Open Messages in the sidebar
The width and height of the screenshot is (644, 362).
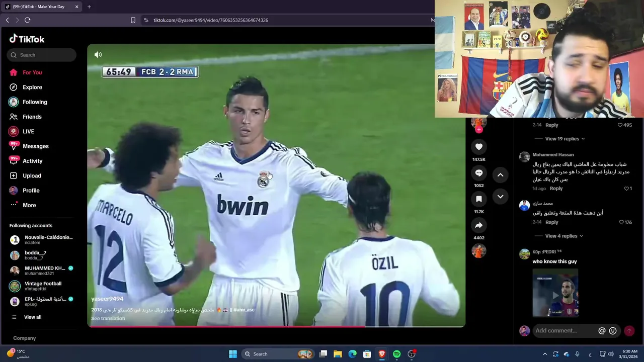pos(35,146)
